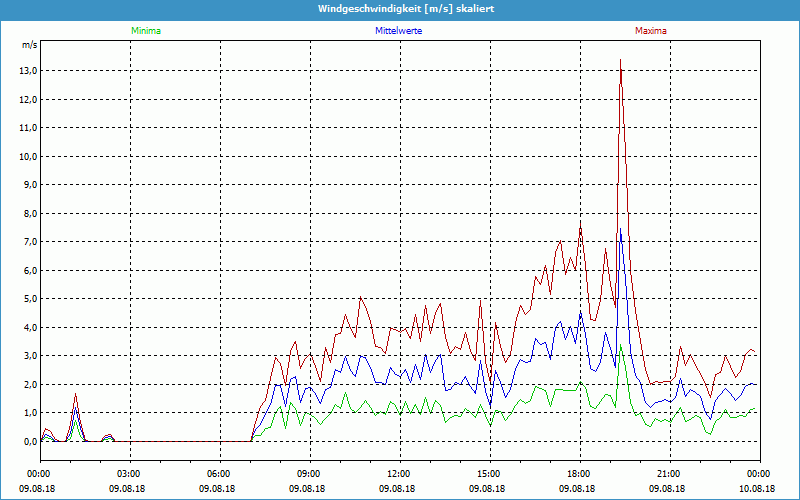Click the '09.08.18' date under 18:00
The width and height of the screenshot is (800, 500).
point(577,488)
